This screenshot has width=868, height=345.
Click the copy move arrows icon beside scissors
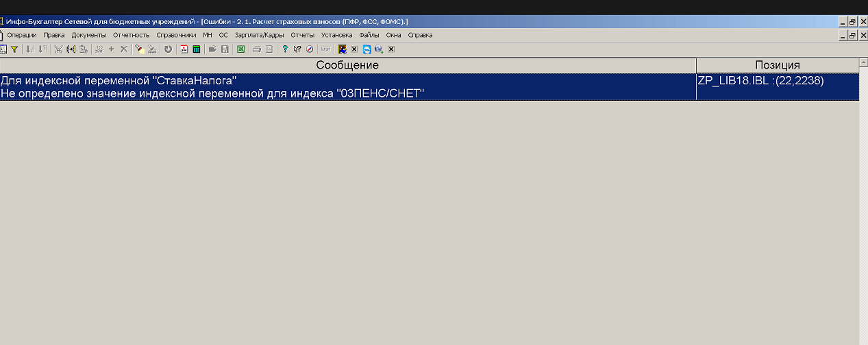click(71, 49)
